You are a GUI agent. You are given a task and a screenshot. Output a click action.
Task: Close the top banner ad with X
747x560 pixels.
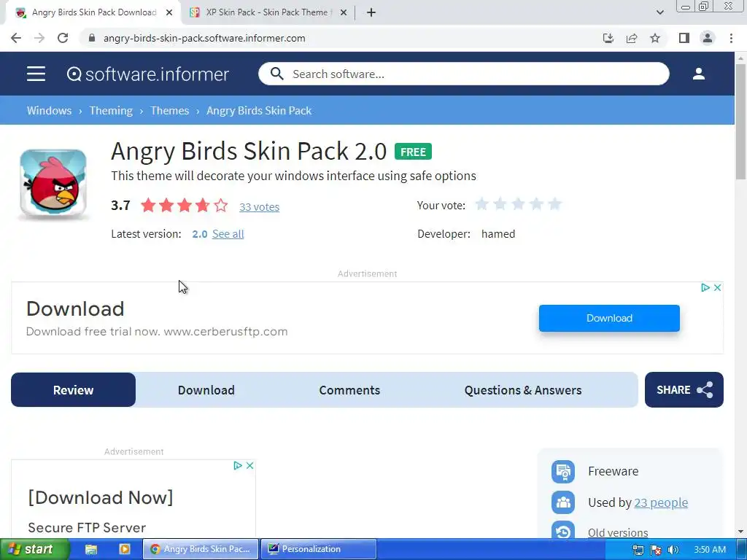pos(717,287)
